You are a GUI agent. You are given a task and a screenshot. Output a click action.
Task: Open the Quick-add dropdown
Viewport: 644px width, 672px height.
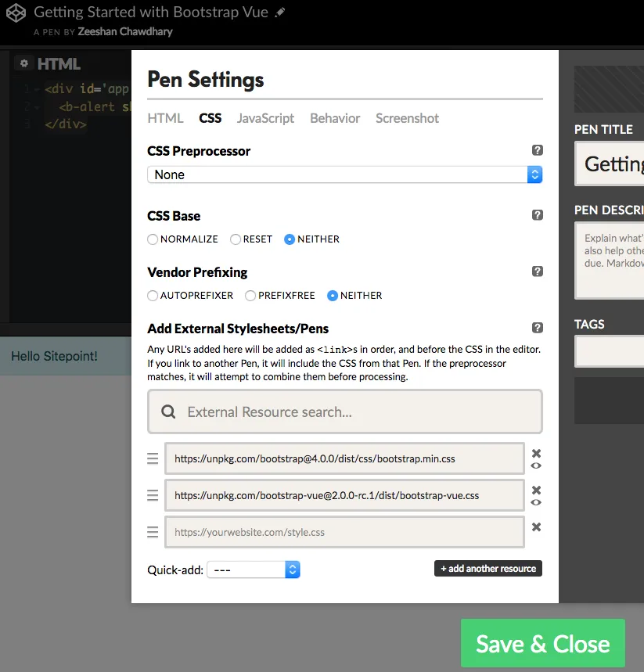[x=254, y=570]
